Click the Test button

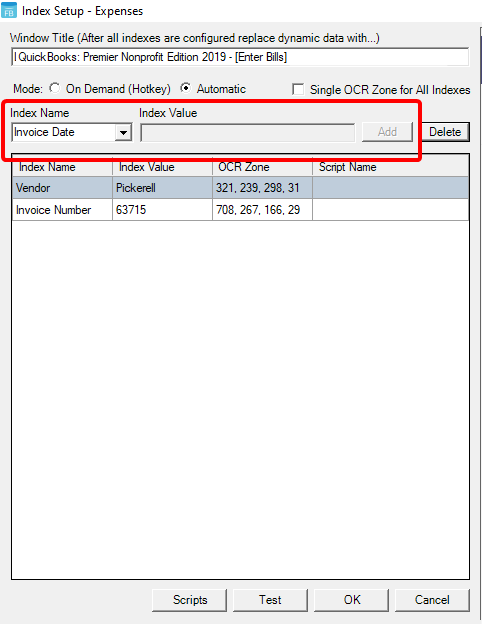tap(270, 600)
